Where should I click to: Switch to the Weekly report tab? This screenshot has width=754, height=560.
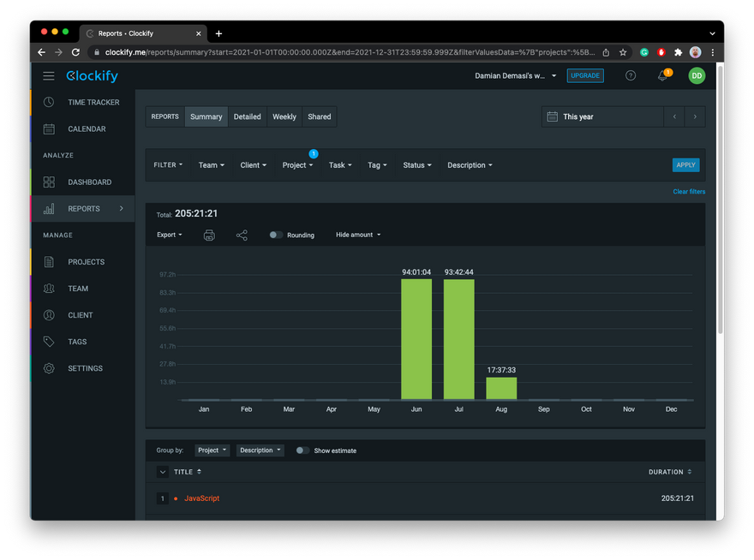tap(284, 117)
